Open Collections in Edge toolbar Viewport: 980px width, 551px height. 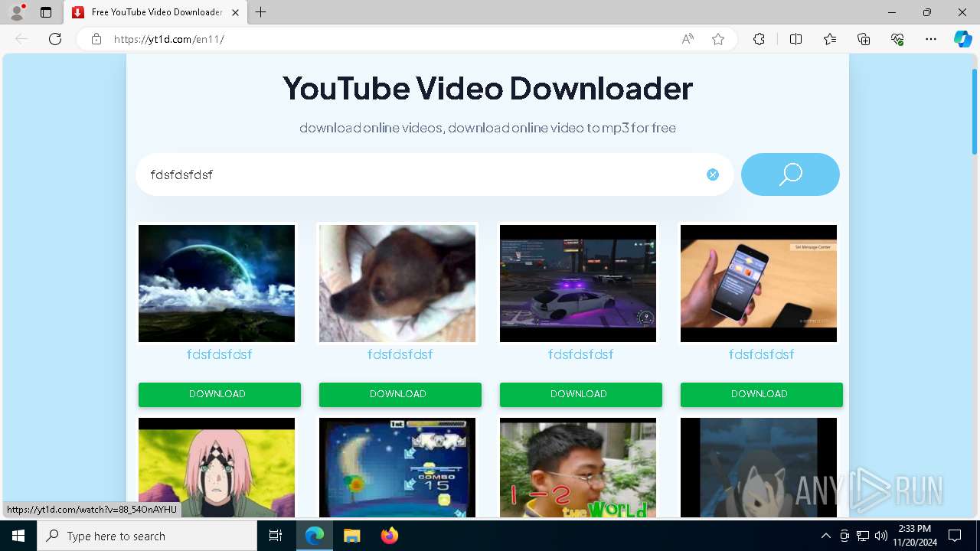(864, 39)
